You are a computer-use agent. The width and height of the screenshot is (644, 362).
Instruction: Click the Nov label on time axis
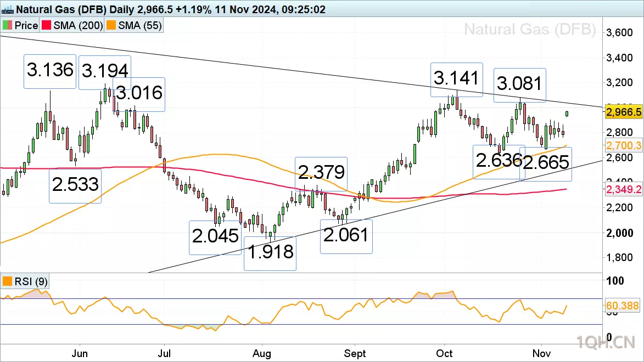(x=541, y=353)
